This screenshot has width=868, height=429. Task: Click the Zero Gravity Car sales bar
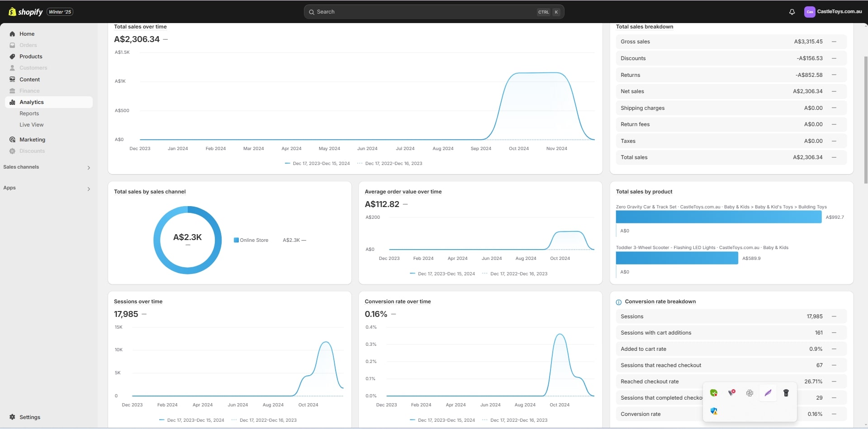pos(718,217)
